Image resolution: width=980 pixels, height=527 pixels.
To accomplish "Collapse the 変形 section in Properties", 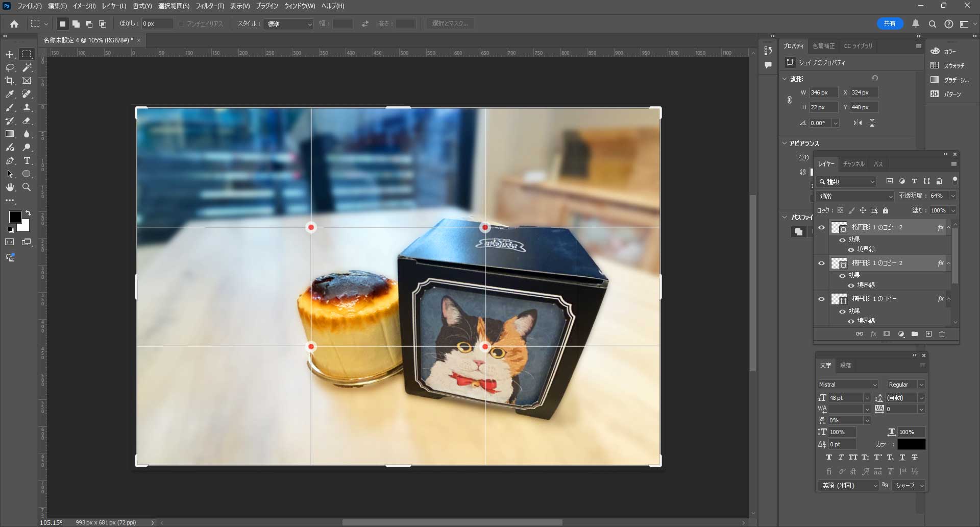I will click(785, 79).
